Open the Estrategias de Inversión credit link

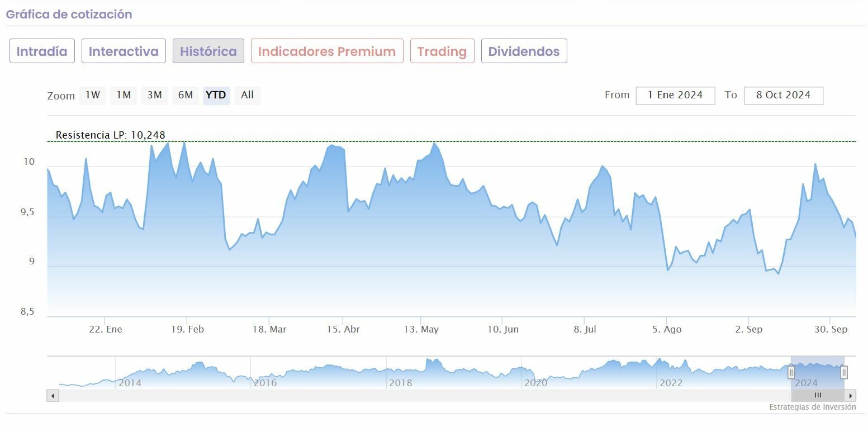(812, 407)
